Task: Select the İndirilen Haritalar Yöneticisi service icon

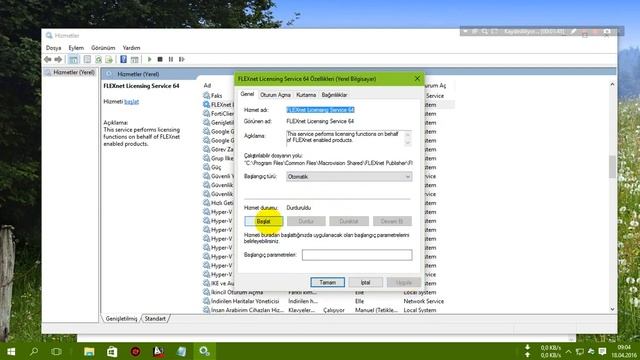Action: tap(207, 301)
